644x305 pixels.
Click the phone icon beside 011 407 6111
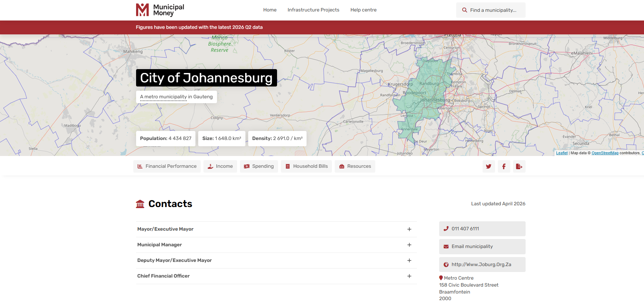click(446, 229)
